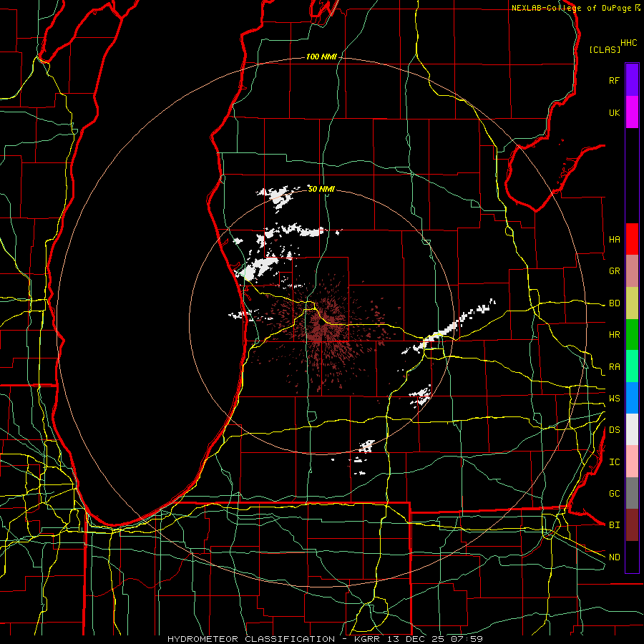Image resolution: width=644 pixels, height=644 pixels.
Task: Click the [CLAS] legend unit text
Action: pos(605,50)
